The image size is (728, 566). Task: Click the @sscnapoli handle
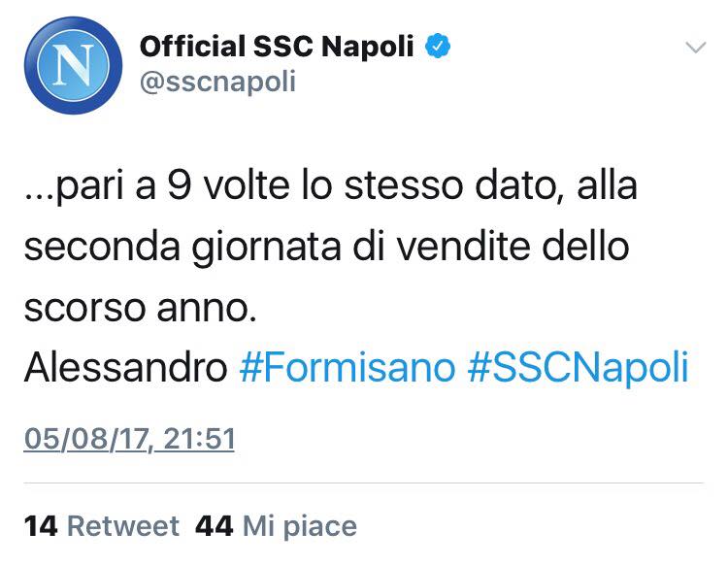[217, 82]
